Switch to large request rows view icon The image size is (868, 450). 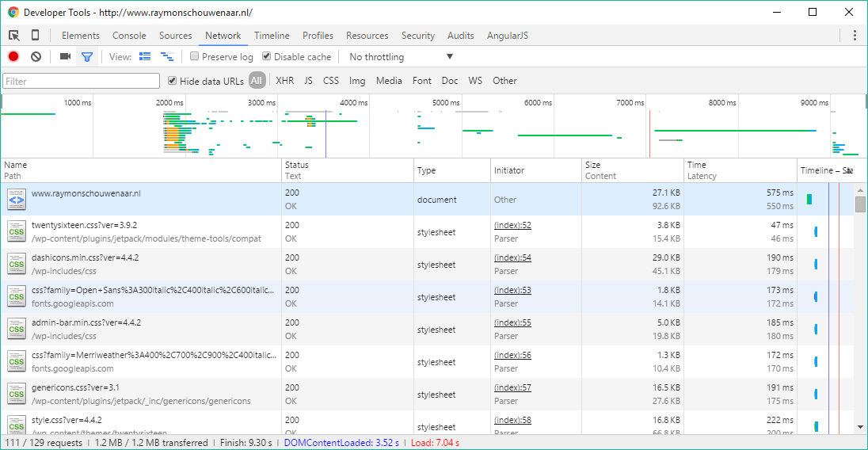click(x=145, y=56)
